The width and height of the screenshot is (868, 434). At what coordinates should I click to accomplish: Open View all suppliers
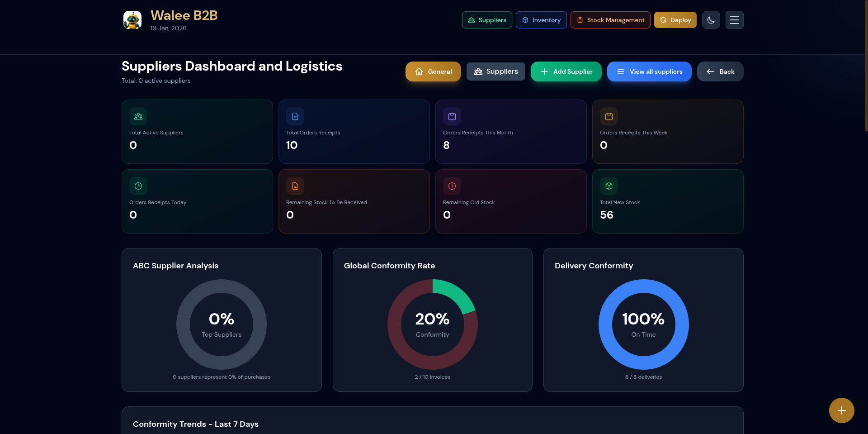(x=649, y=72)
